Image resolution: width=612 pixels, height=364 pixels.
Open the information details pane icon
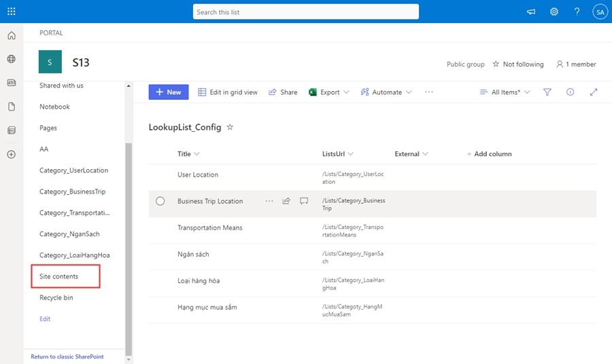pyautogui.click(x=571, y=92)
